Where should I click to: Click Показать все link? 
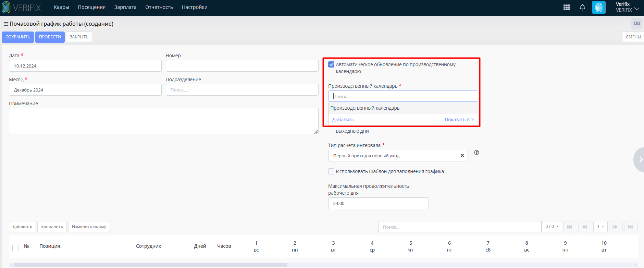click(459, 120)
